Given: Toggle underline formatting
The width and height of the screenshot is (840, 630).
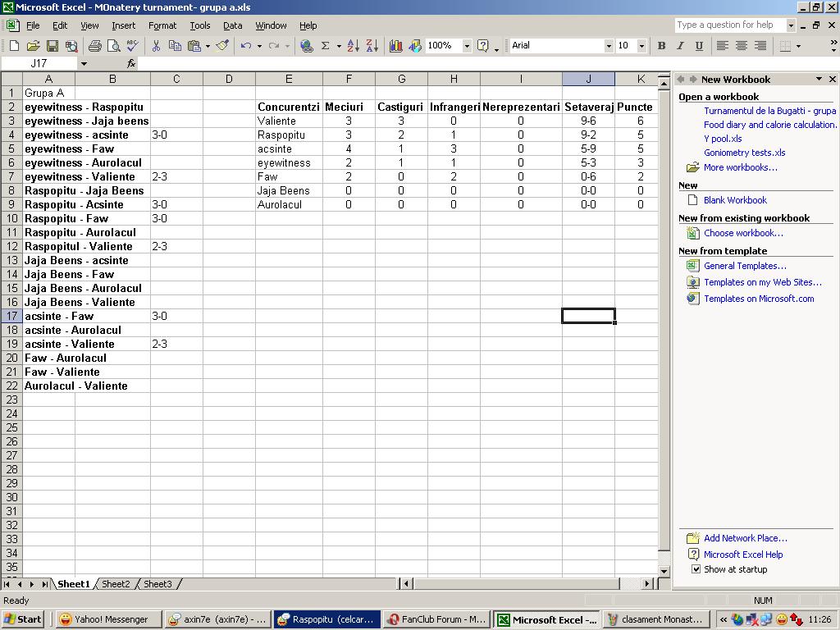Looking at the screenshot, I should click(x=699, y=46).
